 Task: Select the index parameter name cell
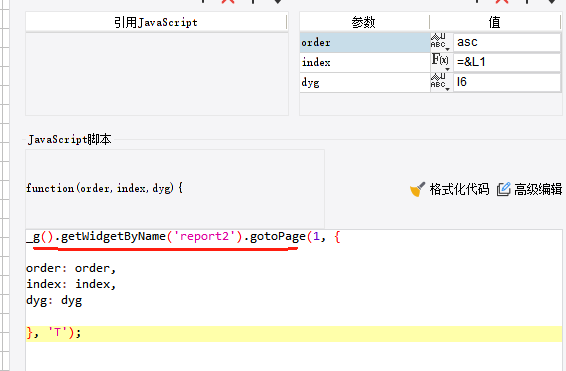tap(365, 62)
